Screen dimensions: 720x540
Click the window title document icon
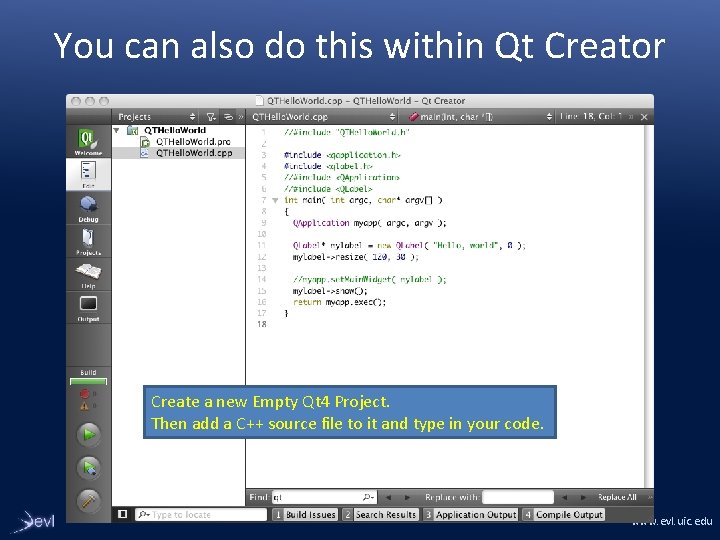pyautogui.click(x=259, y=101)
